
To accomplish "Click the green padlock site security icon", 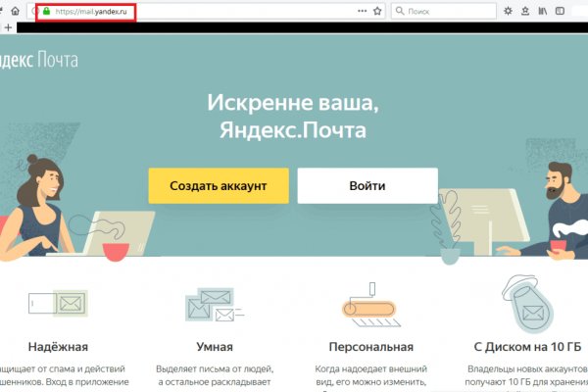I will (x=45, y=11).
